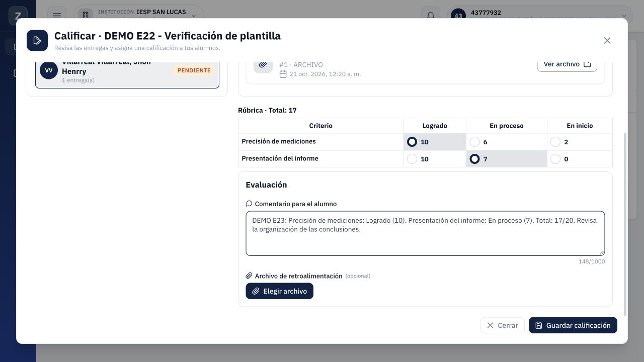Viewport: 644px width, 362px height.
Task: Select En proceso 7 for Presentación del informe
Action: point(474,159)
